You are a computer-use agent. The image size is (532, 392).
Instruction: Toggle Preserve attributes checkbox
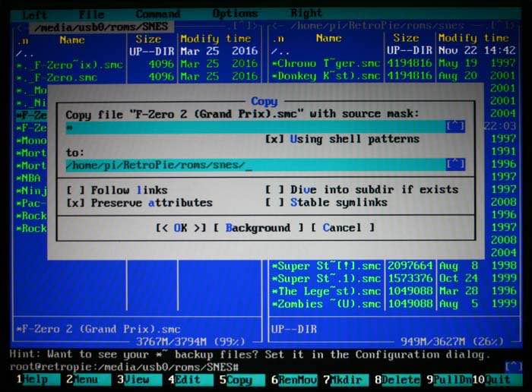(139, 203)
